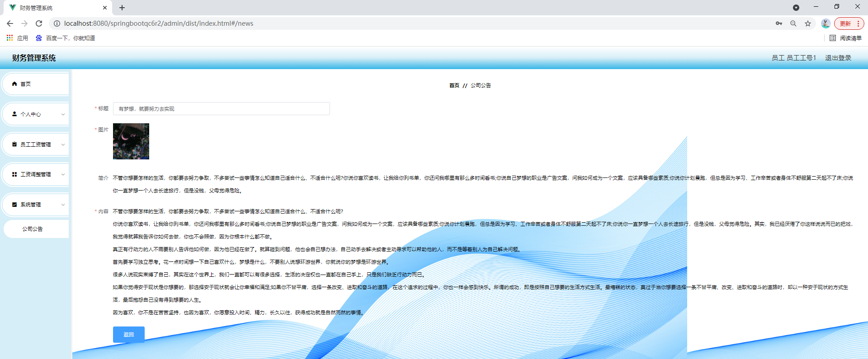The height and width of the screenshot is (359, 868).
Task: Open the 系统管理 menu
Action: click(x=36, y=205)
